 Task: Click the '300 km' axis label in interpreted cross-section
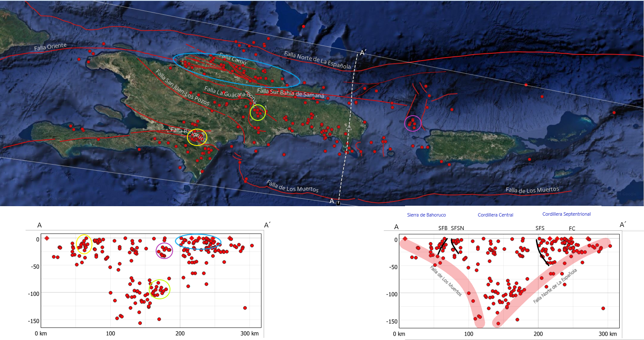coord(607,334)
